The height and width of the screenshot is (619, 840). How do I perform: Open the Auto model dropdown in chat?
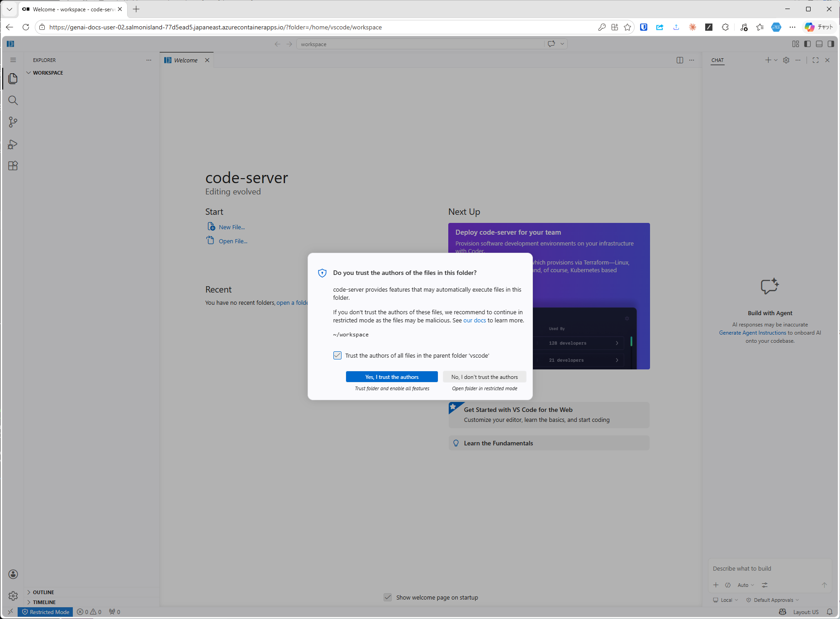(x=745, y=585)
